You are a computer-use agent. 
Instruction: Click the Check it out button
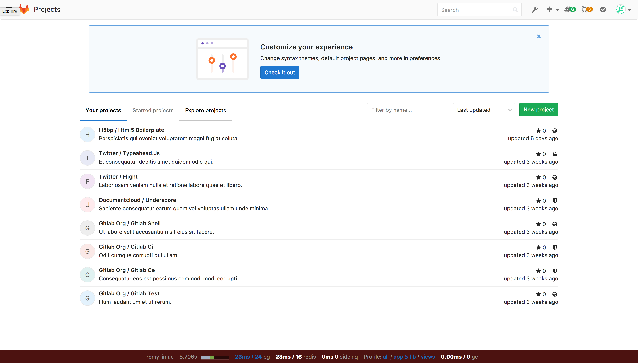point(280,72)
